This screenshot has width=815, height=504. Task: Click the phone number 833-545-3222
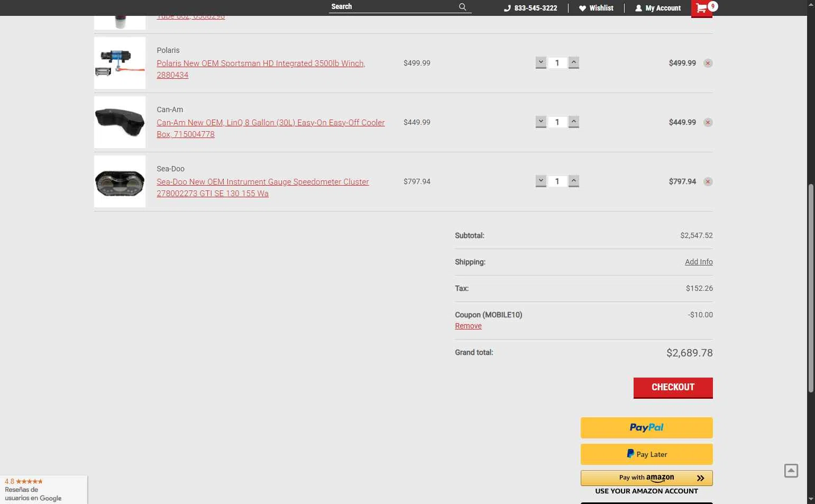click(530, 8)
